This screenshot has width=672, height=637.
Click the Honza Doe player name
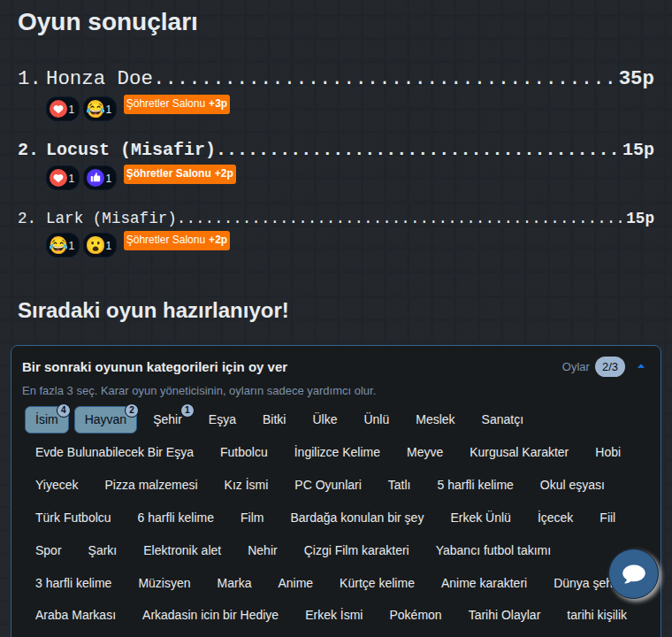(x=99, y=78)
